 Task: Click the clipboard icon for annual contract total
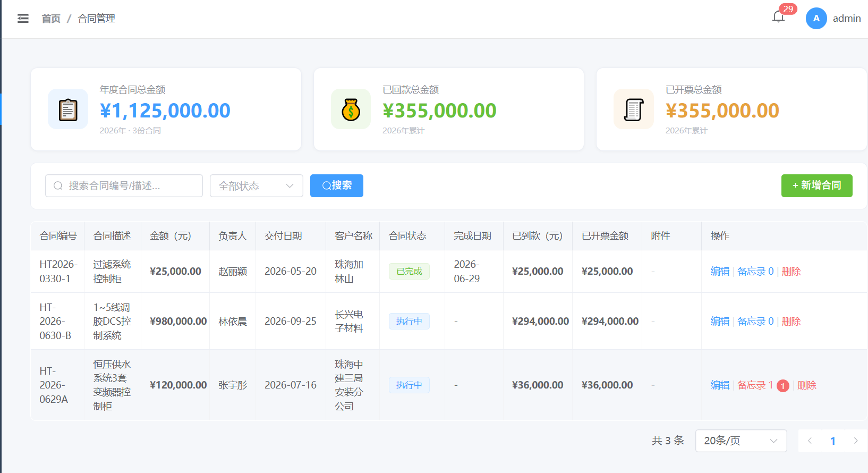pyautogui.click(x=68, y=109)
